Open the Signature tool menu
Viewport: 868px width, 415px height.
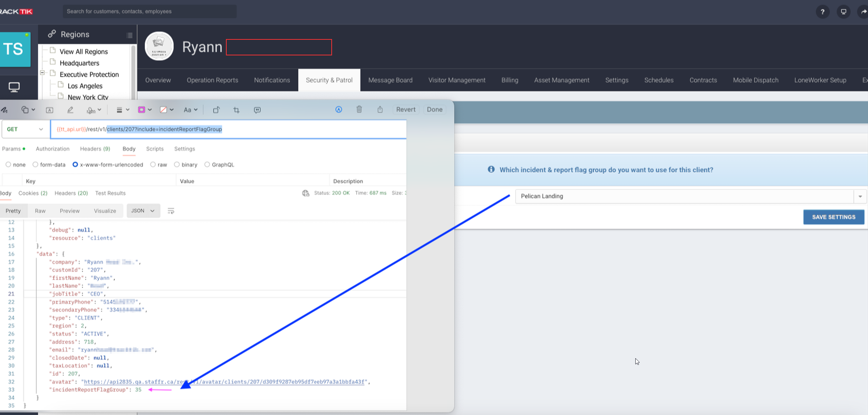click(94, 110)
